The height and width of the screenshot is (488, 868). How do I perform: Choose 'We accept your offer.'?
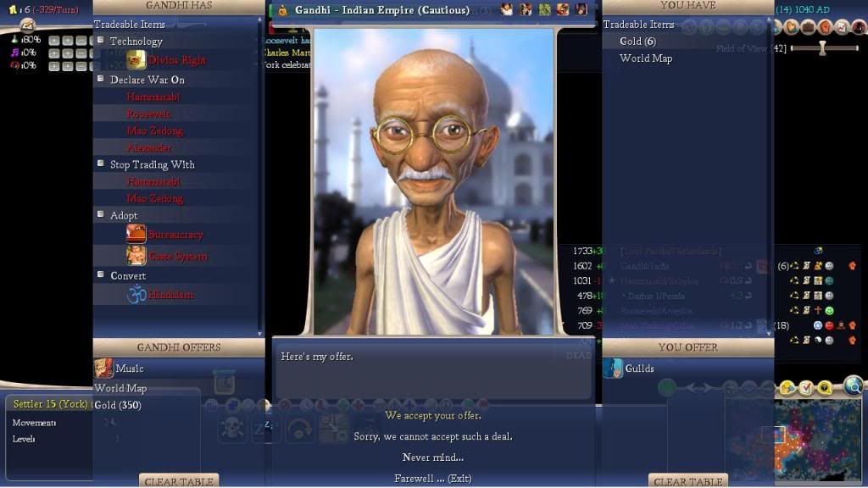[433, 415]
